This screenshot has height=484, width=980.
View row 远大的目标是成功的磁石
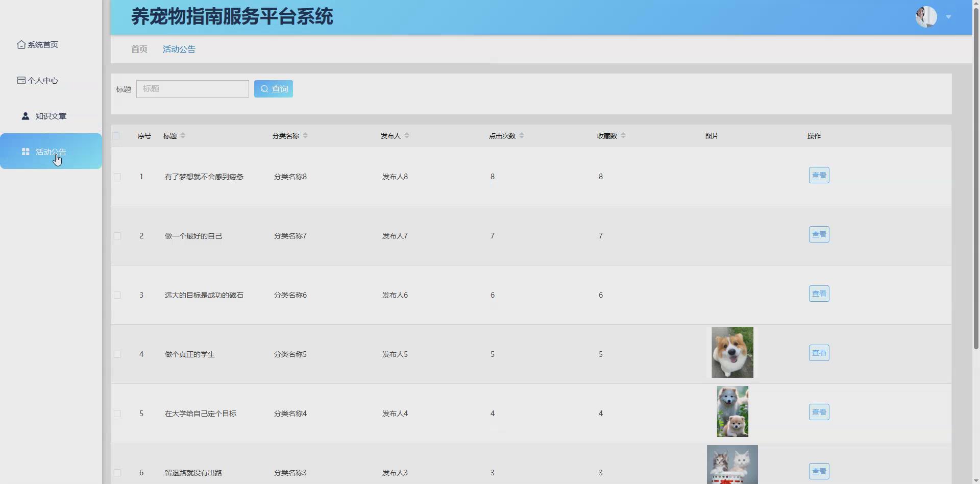click(819, 294)
